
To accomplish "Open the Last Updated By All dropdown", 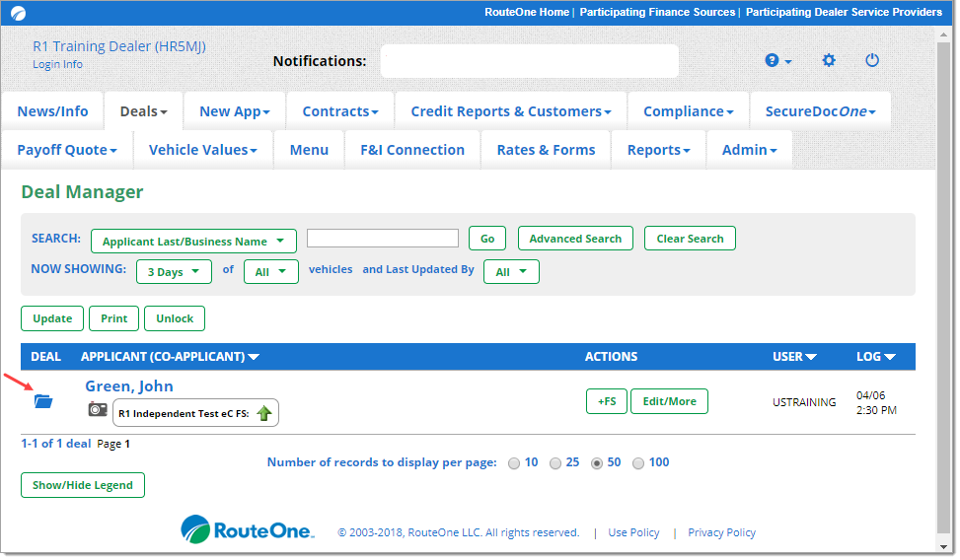I will click(x=511, y=272).
